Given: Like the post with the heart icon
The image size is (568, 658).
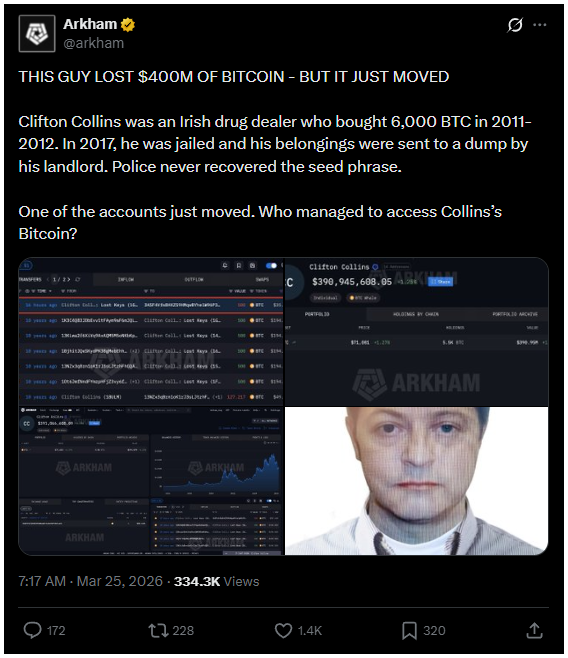Looking at the screenshot, I should coord(283,630).
